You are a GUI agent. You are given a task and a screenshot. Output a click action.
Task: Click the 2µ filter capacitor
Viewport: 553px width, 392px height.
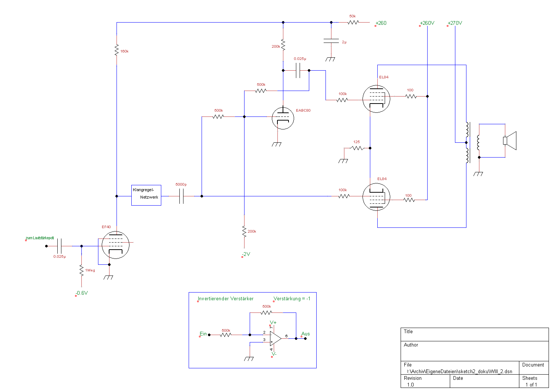pyautogui.click(x=331, y=41)
